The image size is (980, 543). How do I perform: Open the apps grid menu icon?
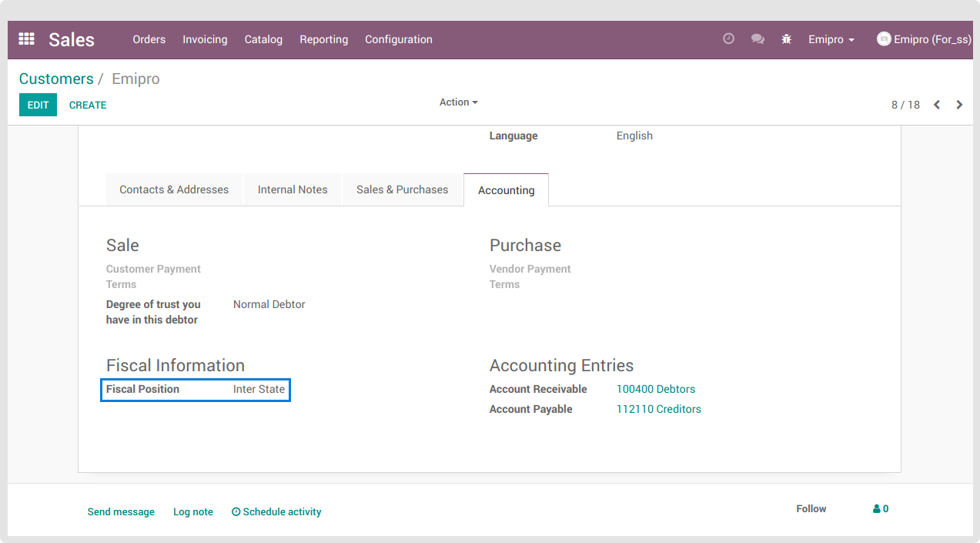coord(26,39)
